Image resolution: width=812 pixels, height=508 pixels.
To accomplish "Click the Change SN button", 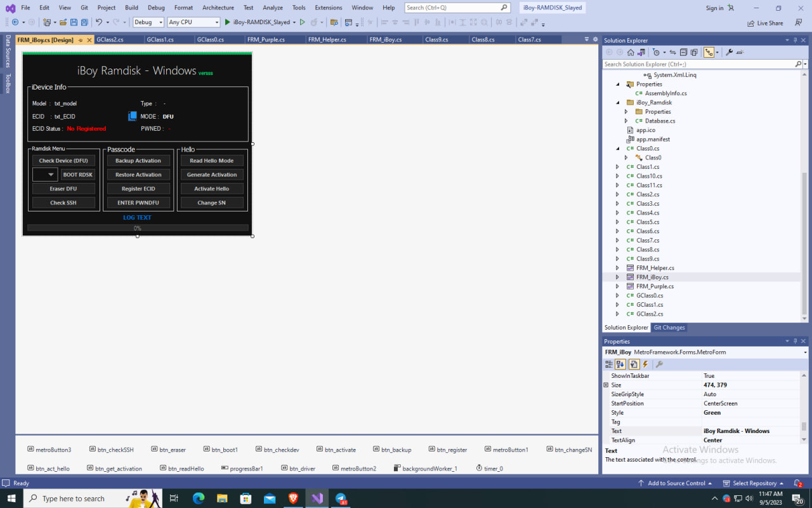I will pyautogui.click(x=212, y=203).
